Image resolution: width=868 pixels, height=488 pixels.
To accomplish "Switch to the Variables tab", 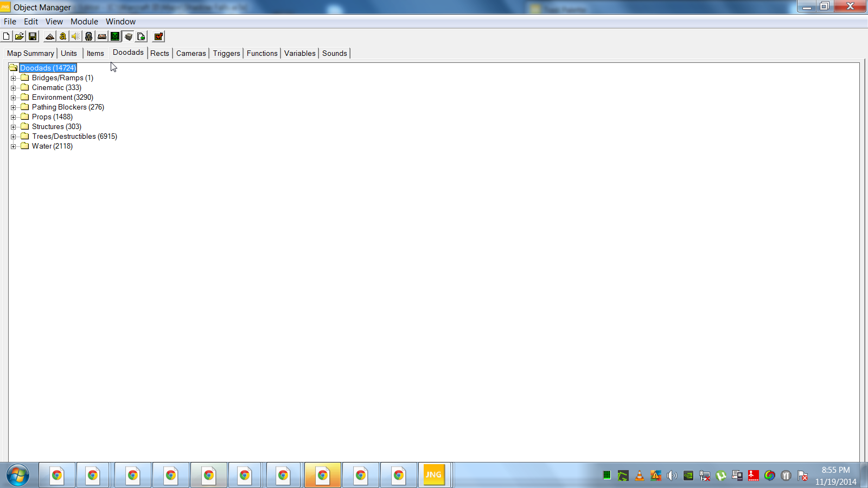I will pyautogui.click(x=299, y=53).
